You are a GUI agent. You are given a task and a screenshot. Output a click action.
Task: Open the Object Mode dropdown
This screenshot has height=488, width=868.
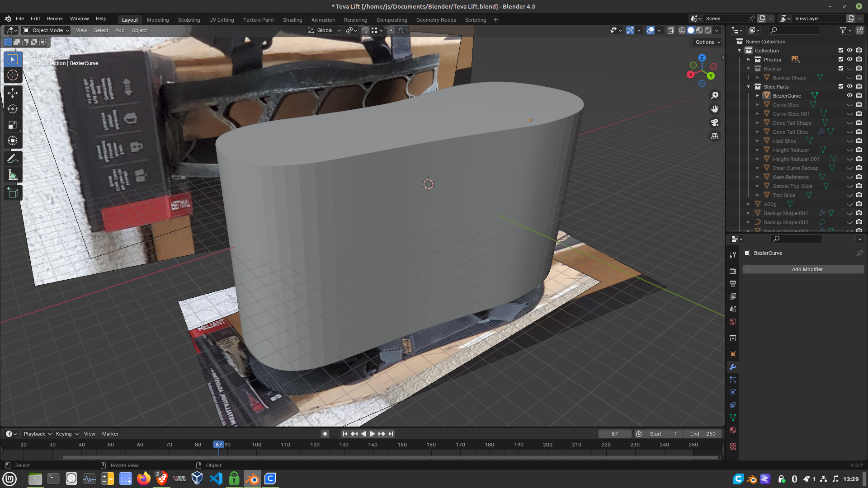[x=46, y=30]
